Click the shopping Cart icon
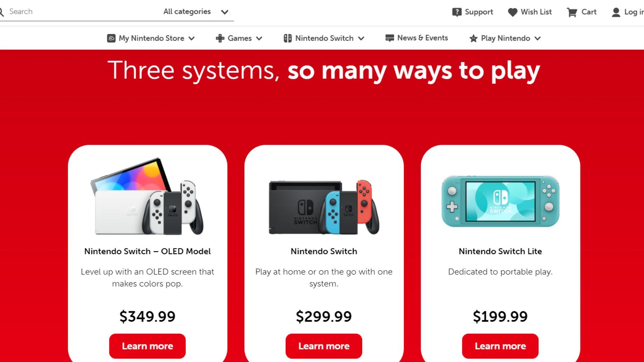Image resolution: width=644 pixels, height=362 pixels. 572,12
